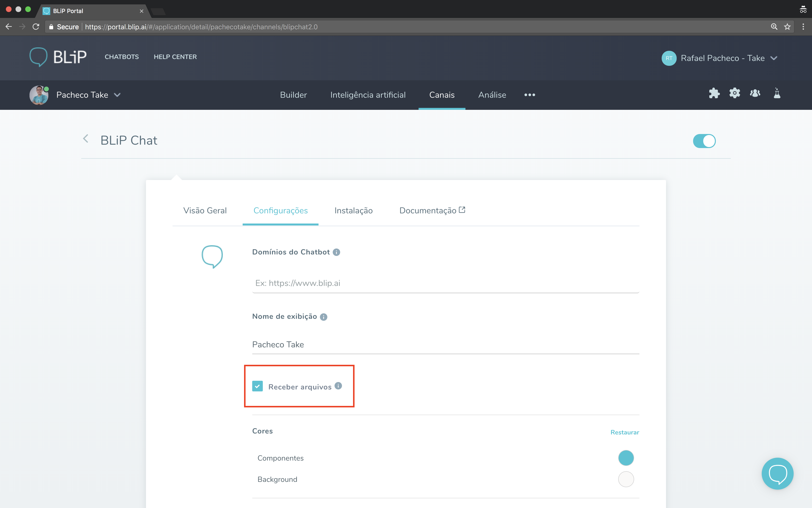
Task: Switch to the Visão Geral tab
Action: point(205,210)
